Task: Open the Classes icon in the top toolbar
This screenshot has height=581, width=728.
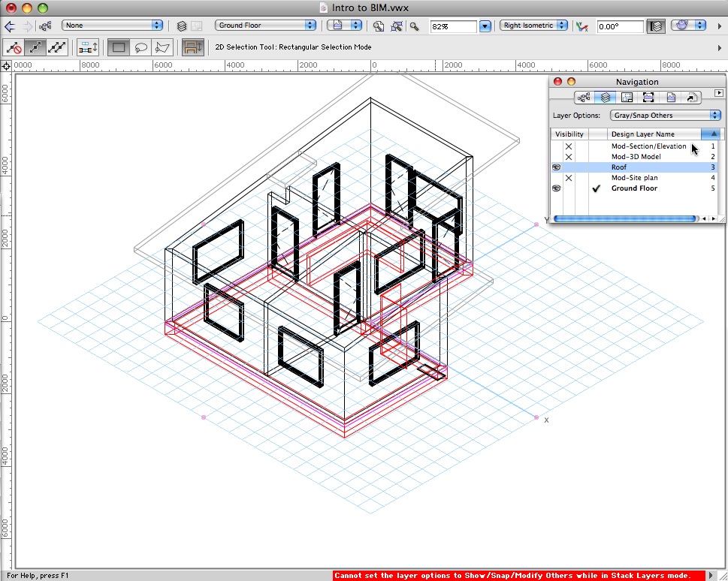Action: [45, 26]
